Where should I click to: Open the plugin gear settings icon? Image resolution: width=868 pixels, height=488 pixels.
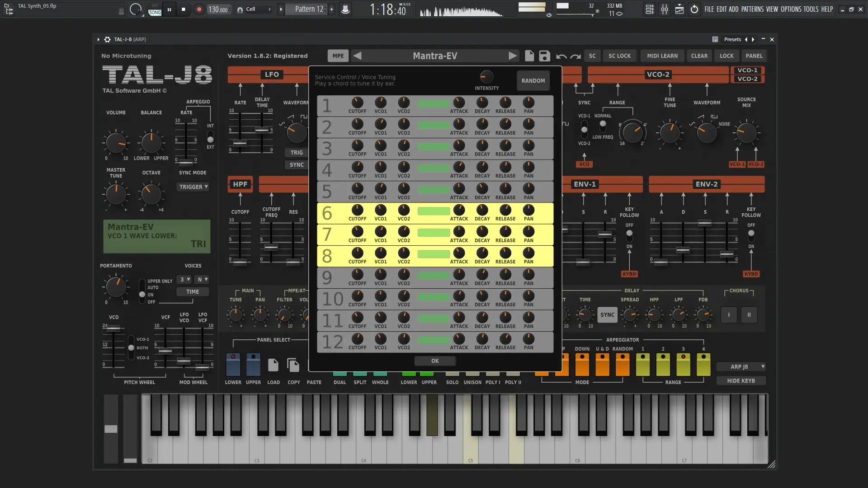tap(107, 40)
